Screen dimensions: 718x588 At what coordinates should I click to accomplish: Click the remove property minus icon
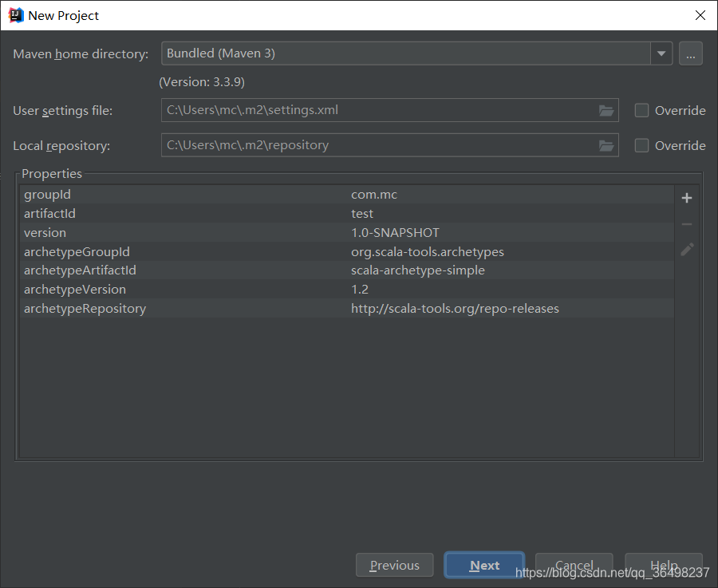click(x=686, y=224)
